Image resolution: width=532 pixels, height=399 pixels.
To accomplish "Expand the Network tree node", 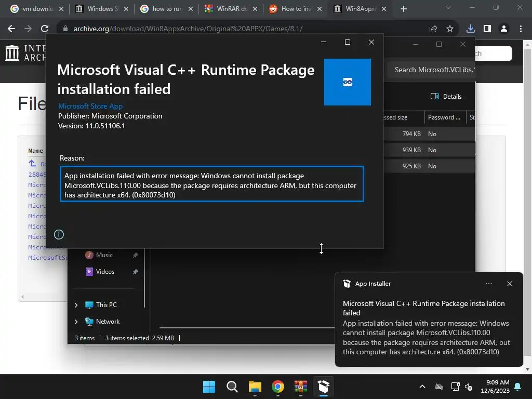I will [x=76, y=322].
